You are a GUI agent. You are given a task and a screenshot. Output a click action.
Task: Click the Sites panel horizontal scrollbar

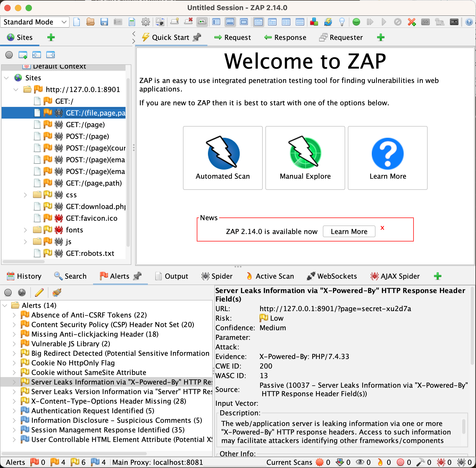tap(24, 262)
